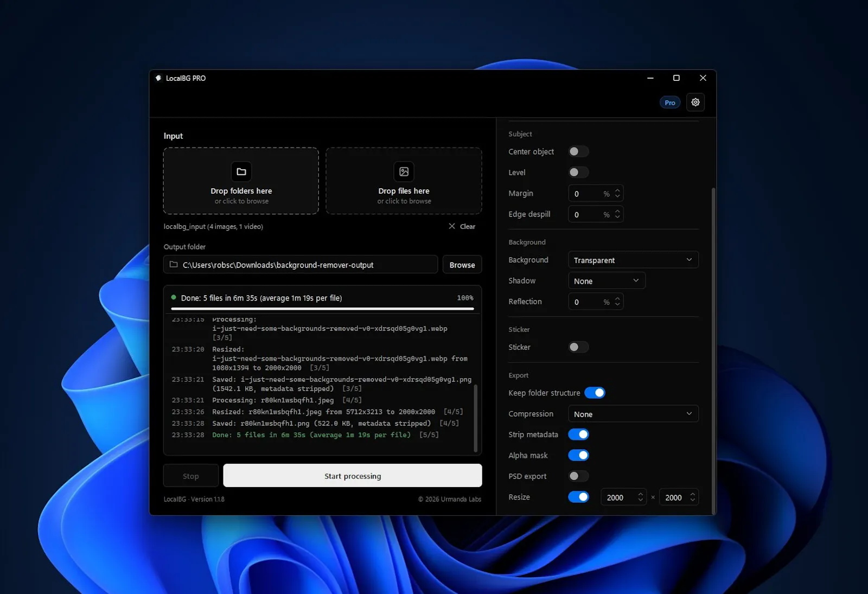Click 'LocalBG · Version 1.1.8' footer text

coord(194,499)
